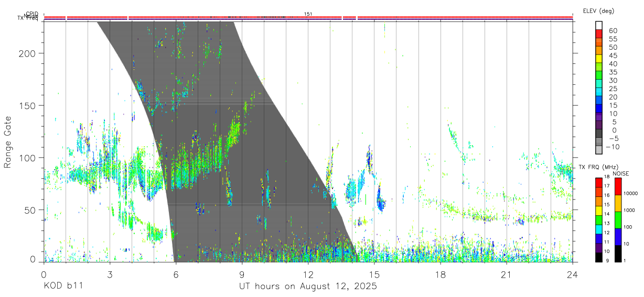Click the '100' range gate tick label
Screen dimensions: 644x297
pyautogui.click(x=28, y=158)
